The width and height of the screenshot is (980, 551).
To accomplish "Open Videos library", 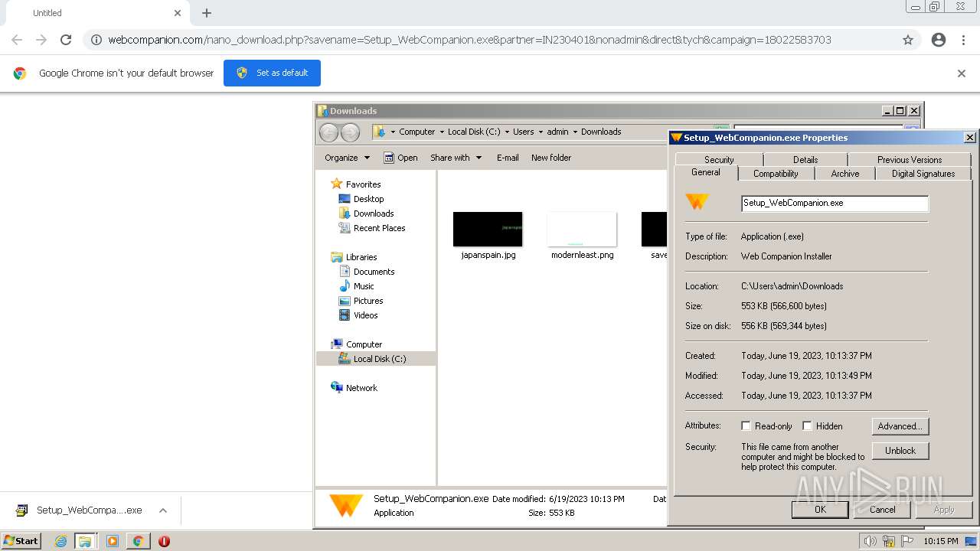I will [x=365, y=315].
